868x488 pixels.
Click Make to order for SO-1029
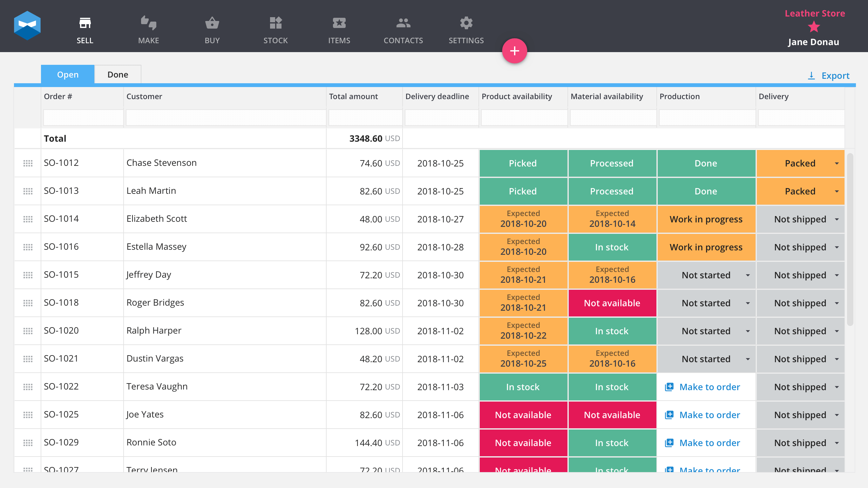point(709,443)
